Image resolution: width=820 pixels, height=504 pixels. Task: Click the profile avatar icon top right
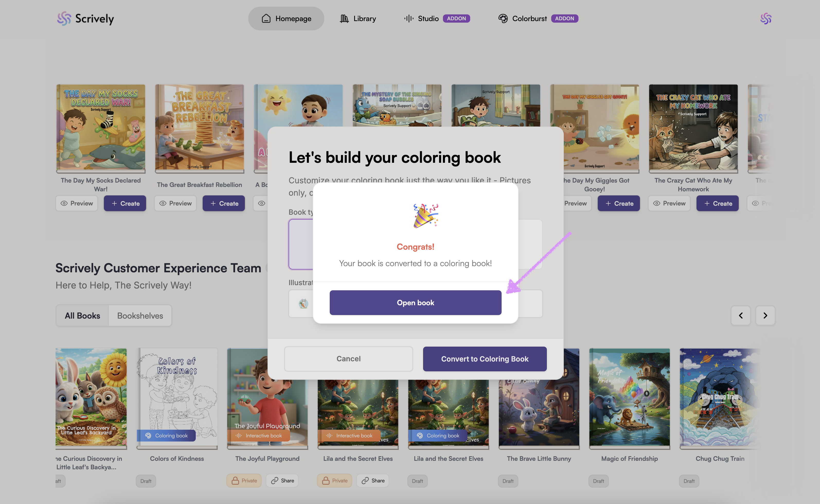(x=766, y=19)
